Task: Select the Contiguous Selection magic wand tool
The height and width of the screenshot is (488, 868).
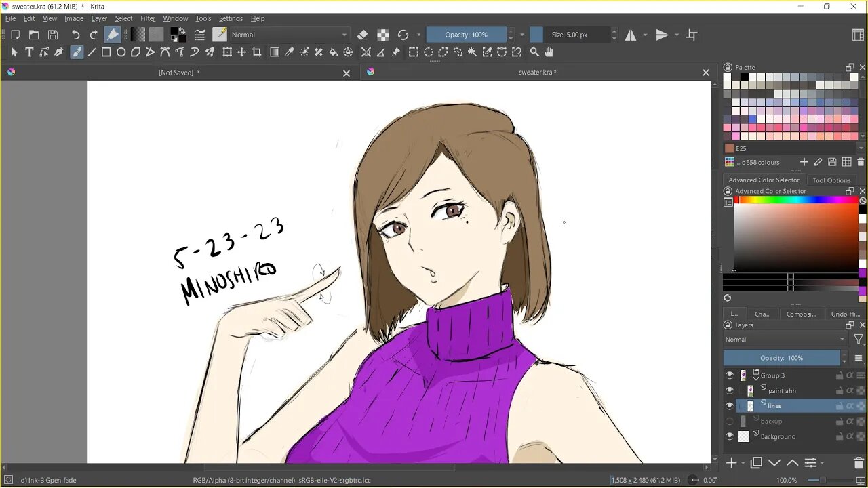Action: tap(473, 52)
